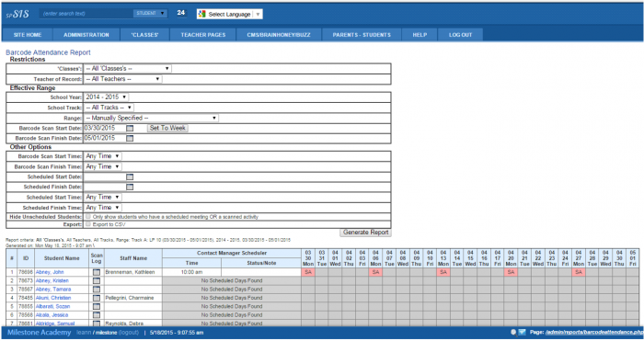Click the Student Name column header

click(62, 258)
